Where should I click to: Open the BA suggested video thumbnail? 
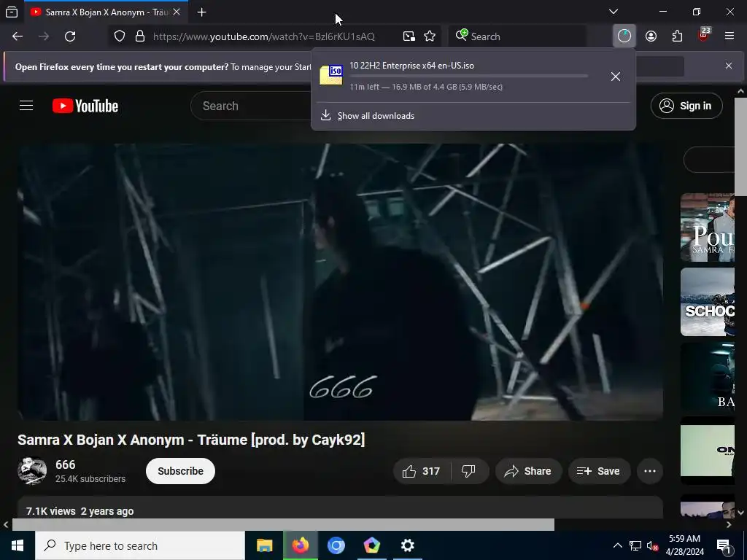(708, 376)
